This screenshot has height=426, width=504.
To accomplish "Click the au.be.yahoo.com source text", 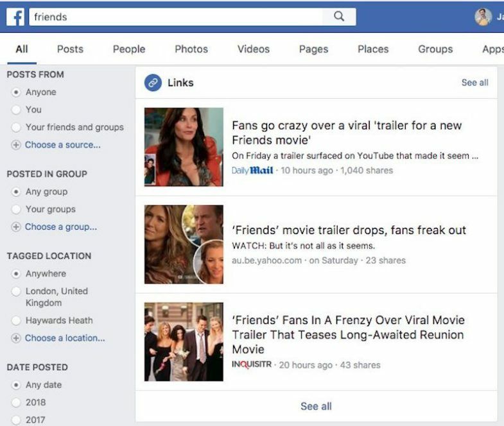I will click(x=267, y=260).
